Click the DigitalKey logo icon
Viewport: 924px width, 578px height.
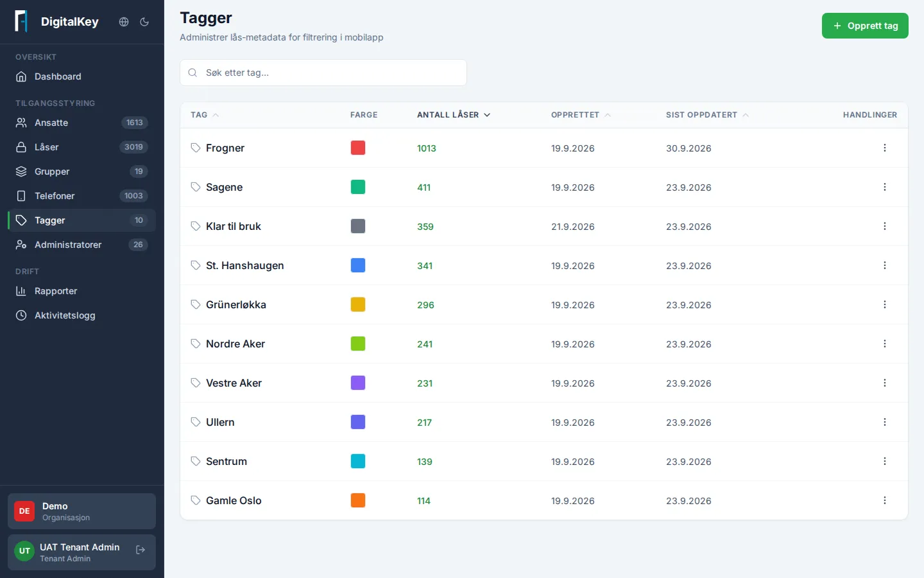pos(21,21)
